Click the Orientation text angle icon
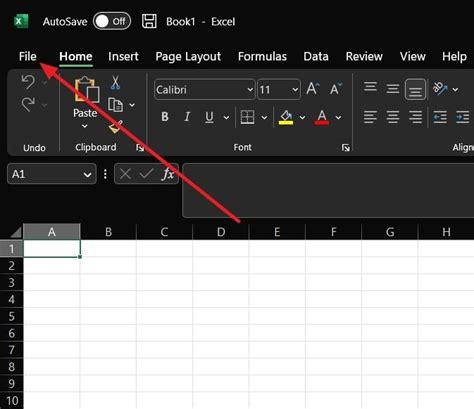The height and width of the screenshot is (409, 474). click(x=440, y=89)
